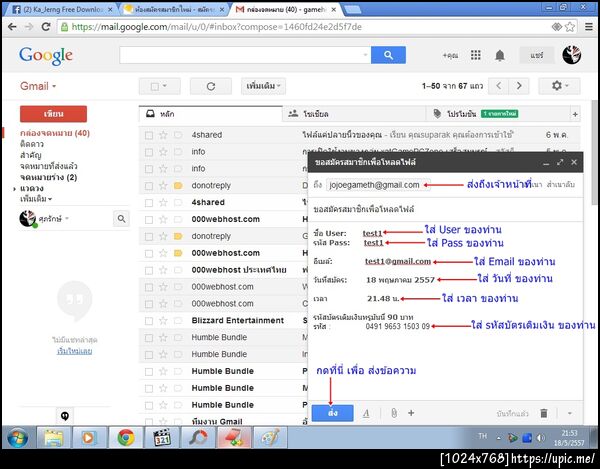Open Paint from the taskbar
600x469 pixels.
[270, 438]
